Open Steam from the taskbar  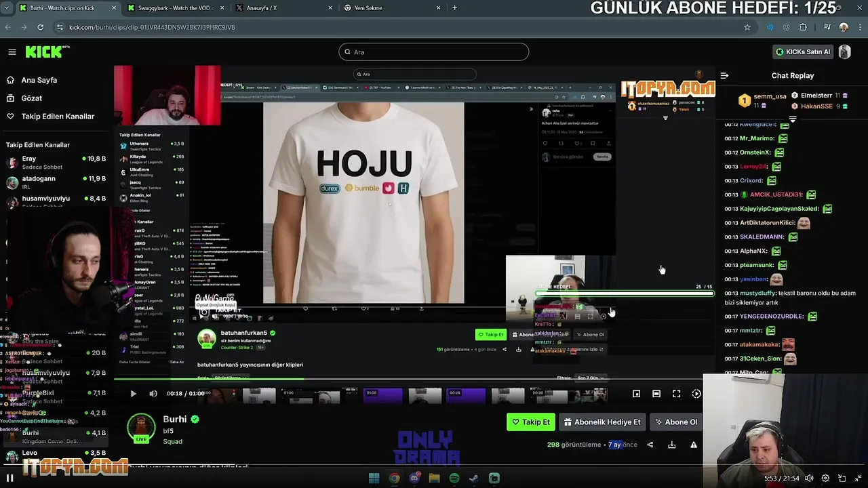[474, 479]
